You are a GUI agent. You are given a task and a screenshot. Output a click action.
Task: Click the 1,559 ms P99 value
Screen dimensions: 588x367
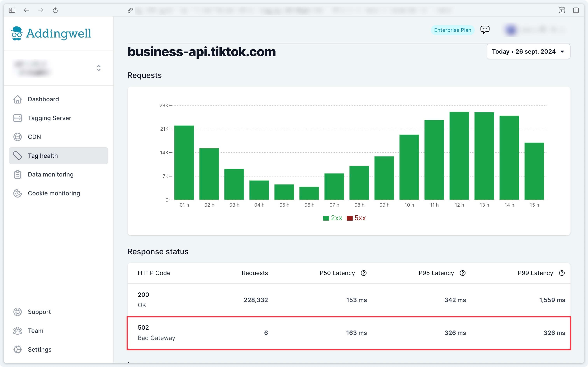(x=552, y=300)
